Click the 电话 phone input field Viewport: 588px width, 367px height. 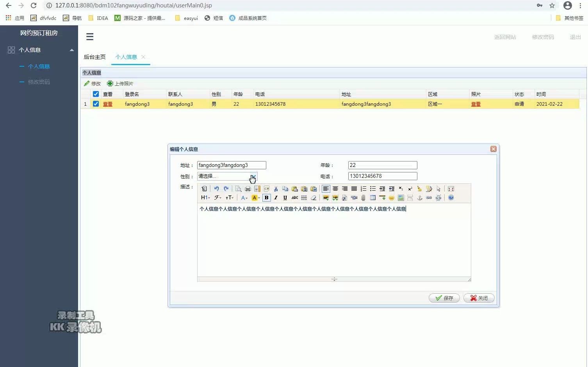click(383, 176)
